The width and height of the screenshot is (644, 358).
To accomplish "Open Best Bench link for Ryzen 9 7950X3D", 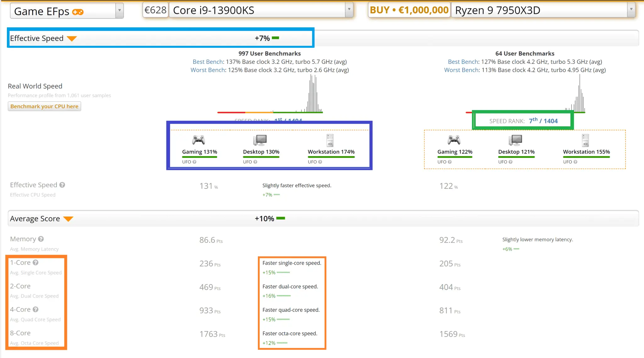I will coord(463,62).
